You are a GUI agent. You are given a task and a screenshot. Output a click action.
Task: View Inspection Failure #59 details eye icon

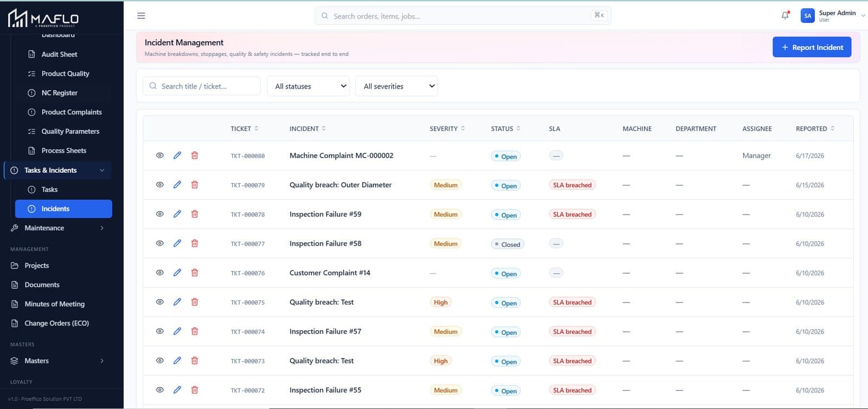(160, 214)
